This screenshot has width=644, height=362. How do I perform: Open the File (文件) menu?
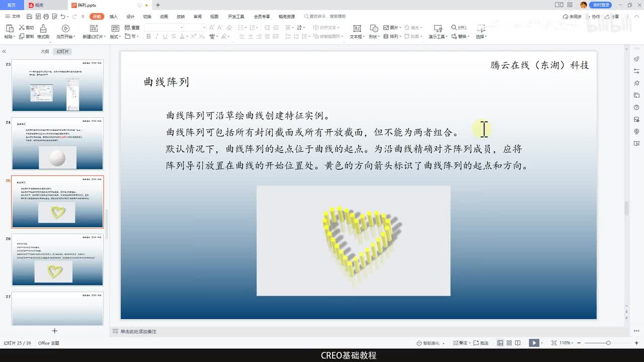coord(13,17)
